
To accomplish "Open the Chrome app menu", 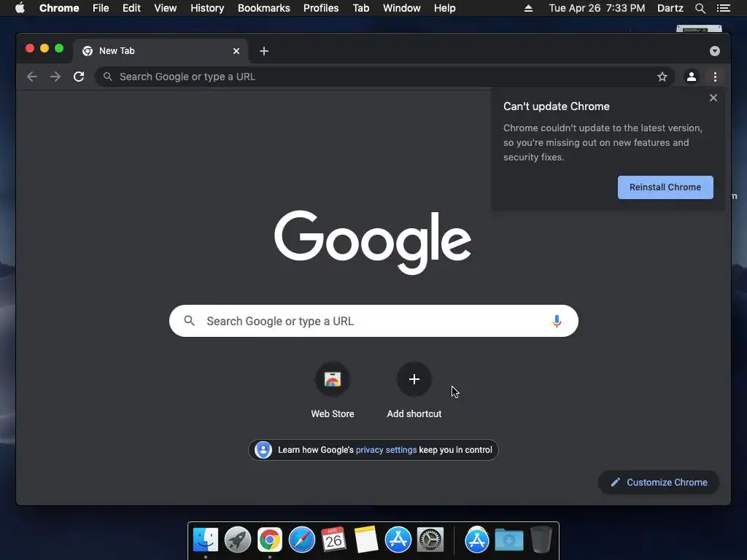I will coord(59,8).
